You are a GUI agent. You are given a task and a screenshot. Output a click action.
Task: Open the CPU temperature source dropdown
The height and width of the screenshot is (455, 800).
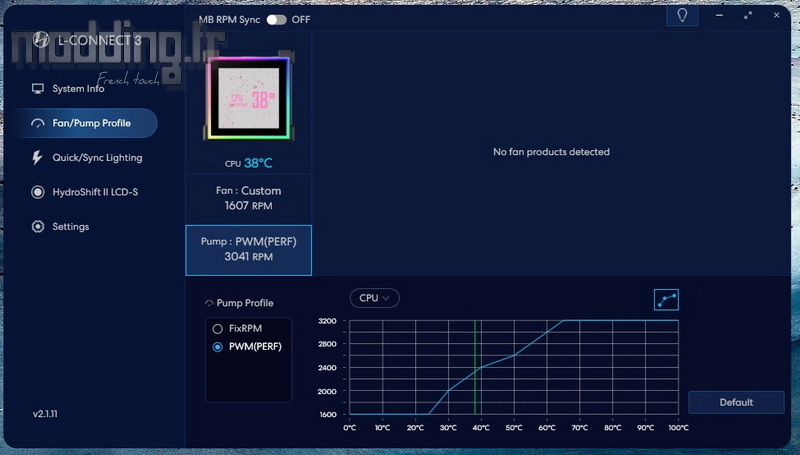click(375, 297)
